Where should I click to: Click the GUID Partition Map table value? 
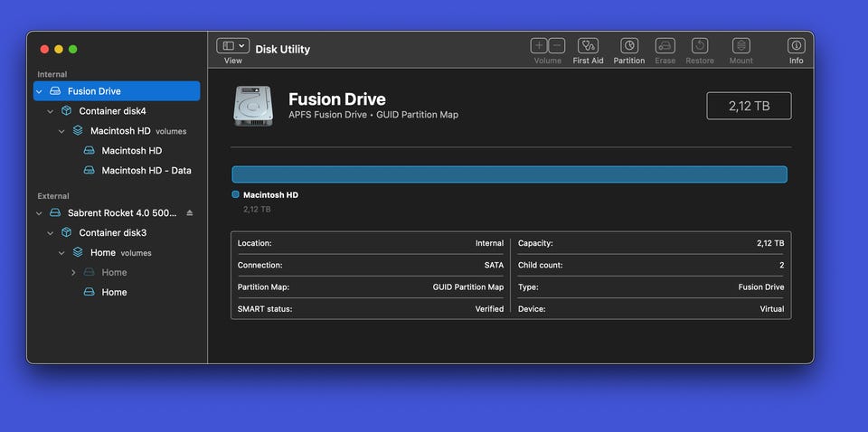[x=468, y=287]
